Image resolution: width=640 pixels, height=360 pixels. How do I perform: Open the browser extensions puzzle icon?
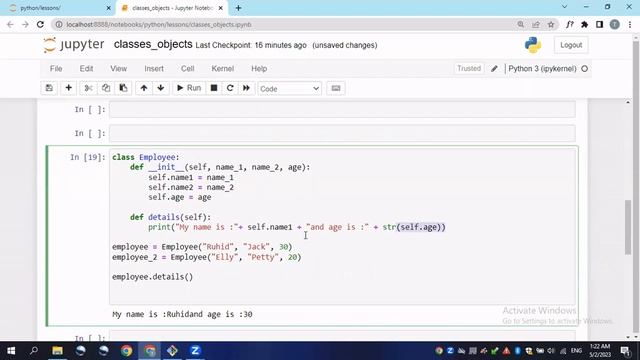[584, 24]
